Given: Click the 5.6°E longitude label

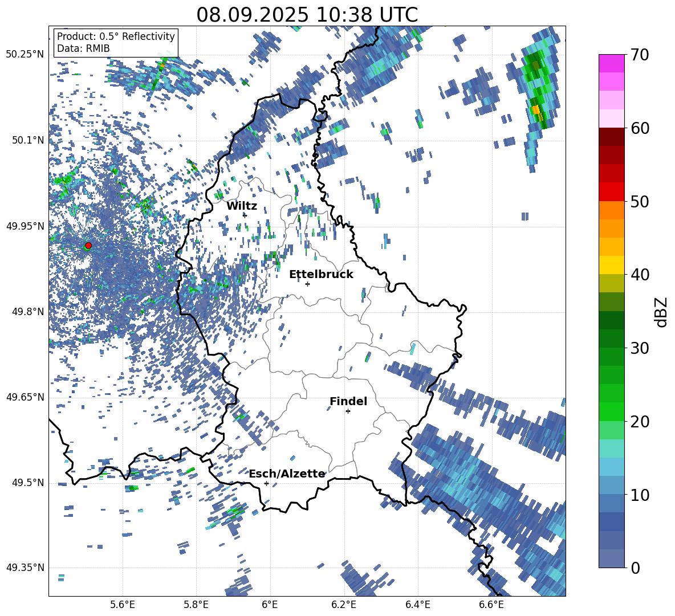Looking at the screenshot, I should pos(122,605).
